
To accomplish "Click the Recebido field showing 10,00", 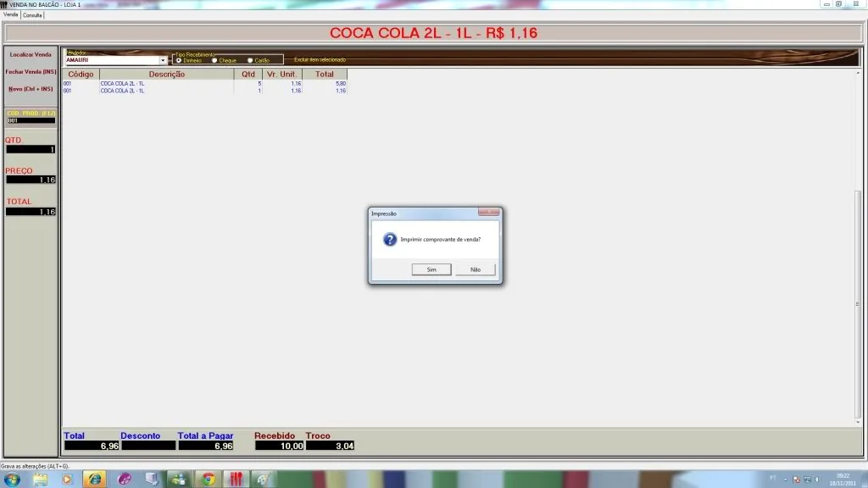I will tap(280, 446).
